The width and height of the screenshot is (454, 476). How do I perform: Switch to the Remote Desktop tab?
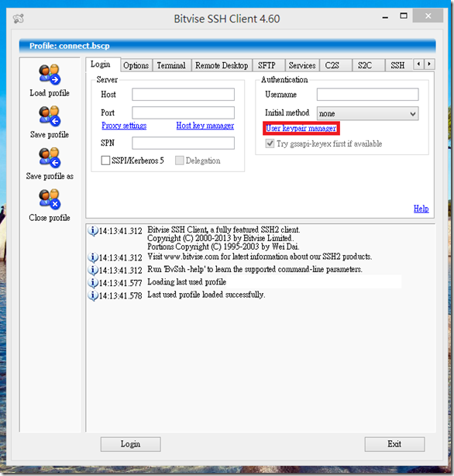[x=222, y=66]
